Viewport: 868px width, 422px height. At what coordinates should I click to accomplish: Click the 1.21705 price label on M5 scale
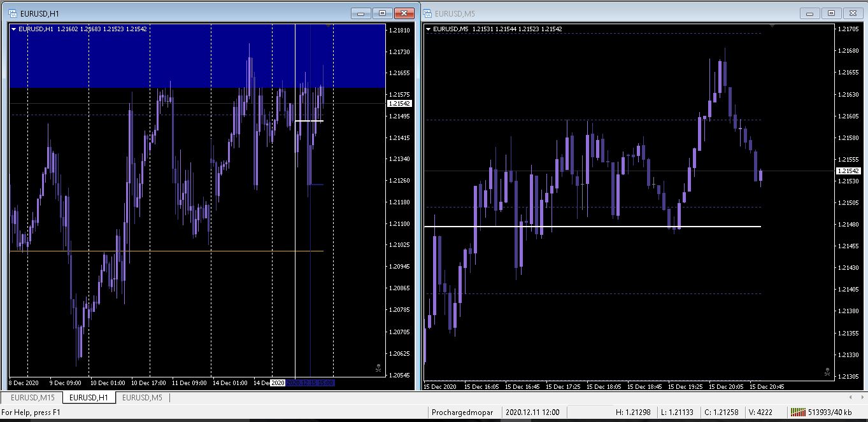click(848, 29)
